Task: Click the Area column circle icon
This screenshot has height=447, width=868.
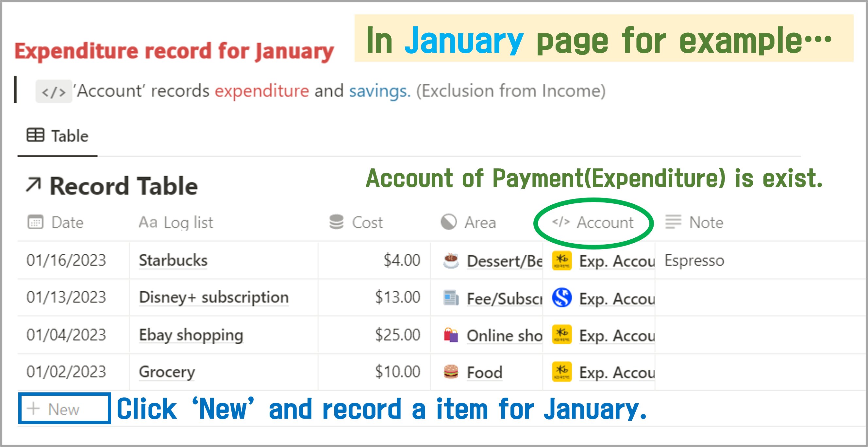Action: tap(448, 222)
